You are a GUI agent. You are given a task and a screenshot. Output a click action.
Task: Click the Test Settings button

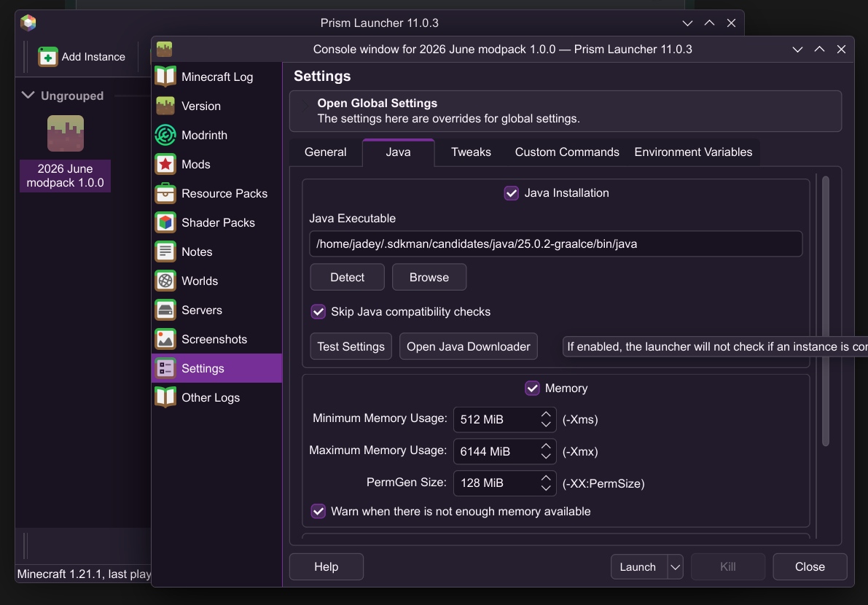pos(351,346)
